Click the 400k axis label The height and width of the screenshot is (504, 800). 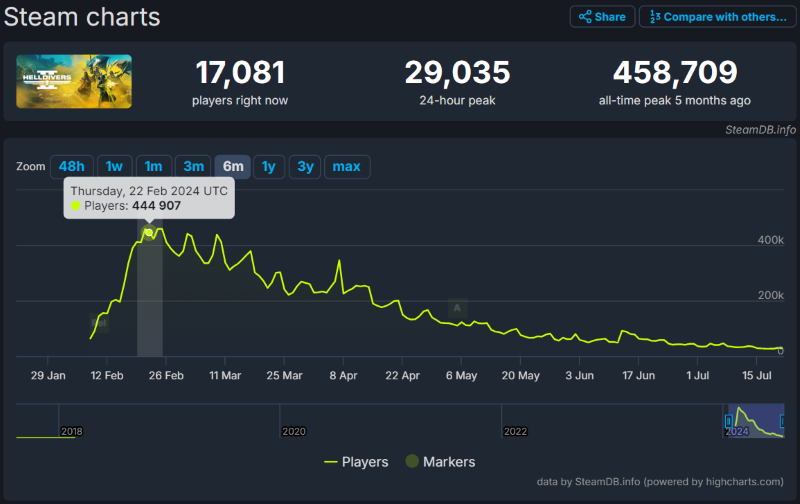pyautogui.click(x=770, y=240)
